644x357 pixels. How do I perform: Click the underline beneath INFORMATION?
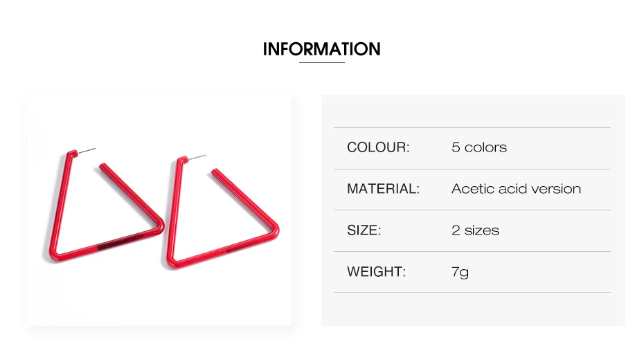click(321, 62)
